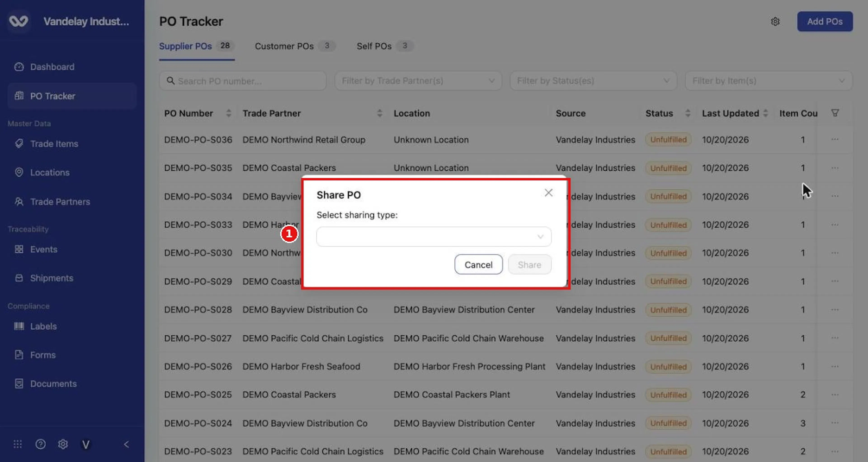
Task: Click Unfulfilled status badge for DEMO-PO-S024
Action: tap(668, 423)
